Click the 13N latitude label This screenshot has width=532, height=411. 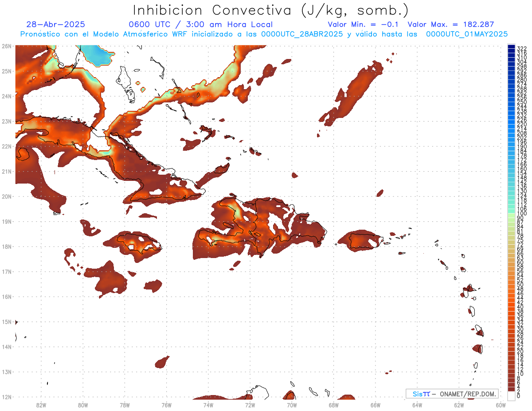pyautogui.click(x=6, y=372)
